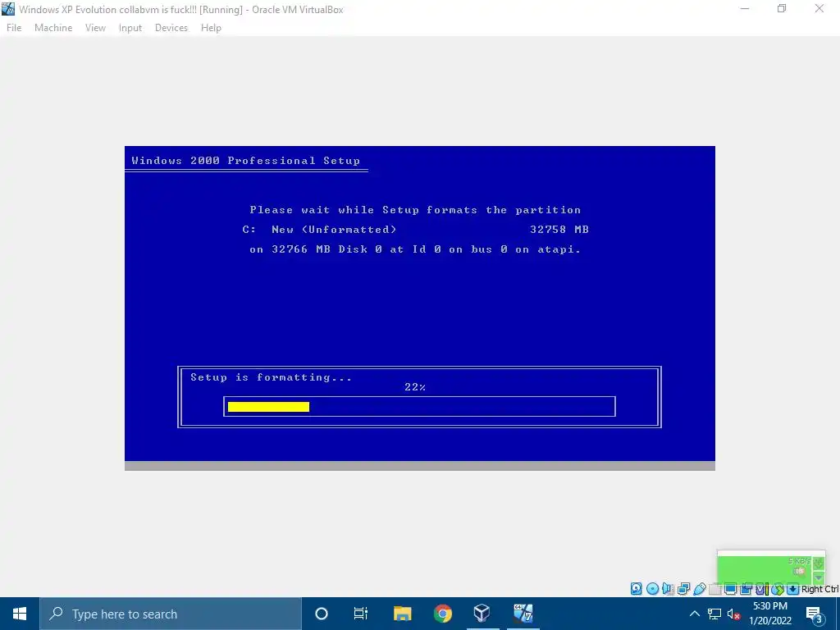Show hidden system tray icons
840x630 pixels.
point(694,614)
